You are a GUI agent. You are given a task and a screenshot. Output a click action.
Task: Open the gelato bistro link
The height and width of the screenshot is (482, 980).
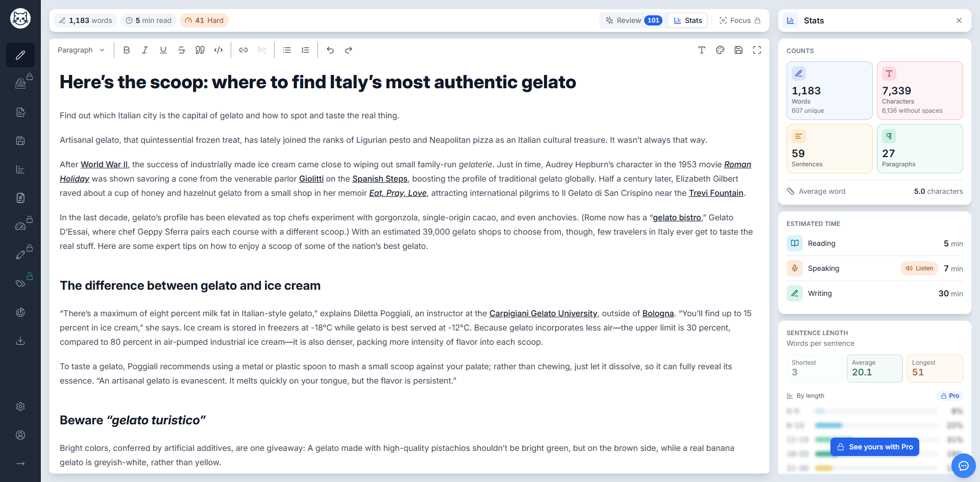tap(677, 217)
